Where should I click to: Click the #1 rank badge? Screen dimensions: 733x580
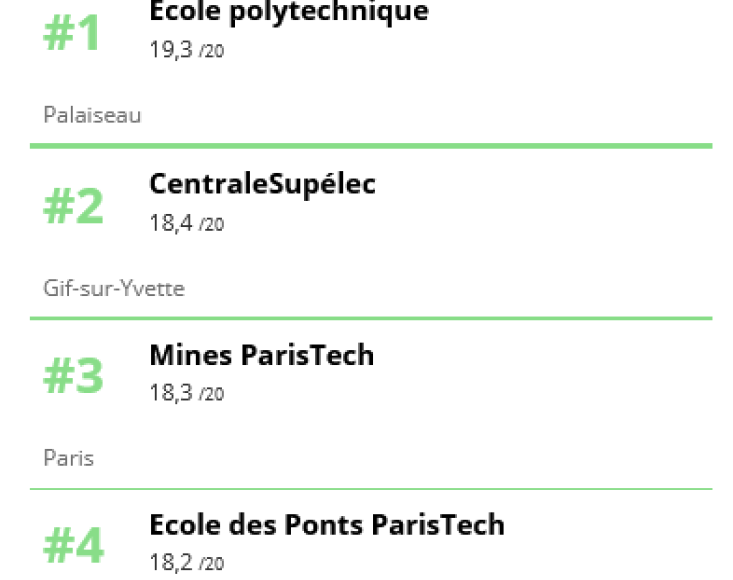[72, 33]
